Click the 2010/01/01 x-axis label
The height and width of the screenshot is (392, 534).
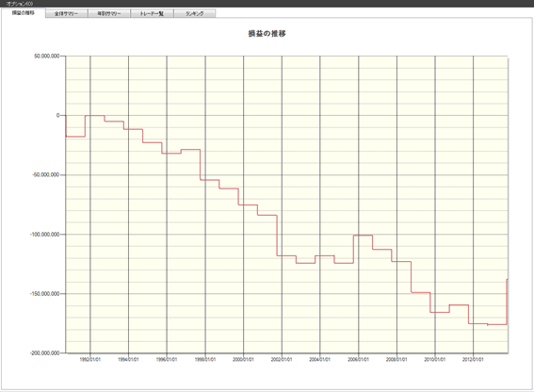click(x=435, y=360)
